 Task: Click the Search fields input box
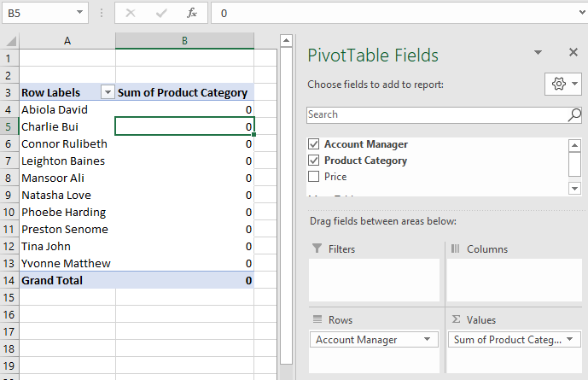(435, 114)
